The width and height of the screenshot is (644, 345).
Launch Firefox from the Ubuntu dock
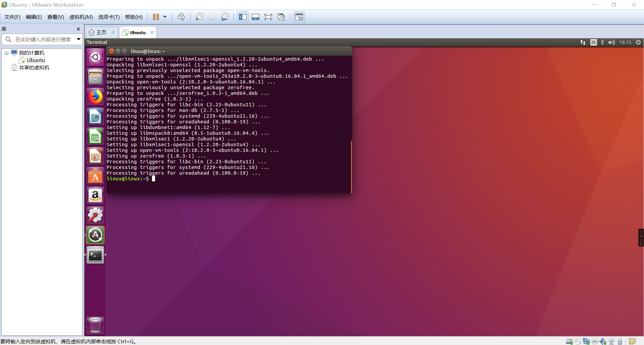pos(95,97)
